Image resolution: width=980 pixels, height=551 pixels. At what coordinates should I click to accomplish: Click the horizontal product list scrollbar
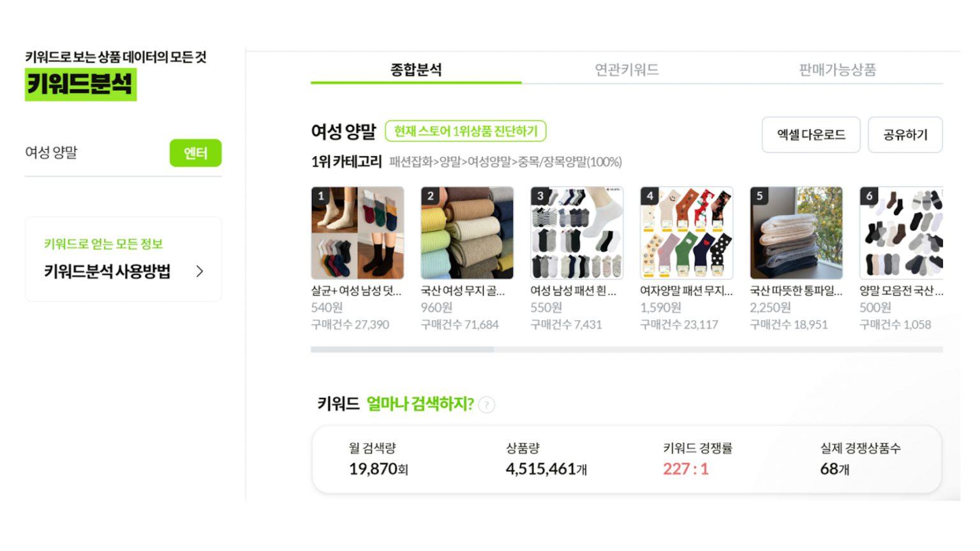627,349
